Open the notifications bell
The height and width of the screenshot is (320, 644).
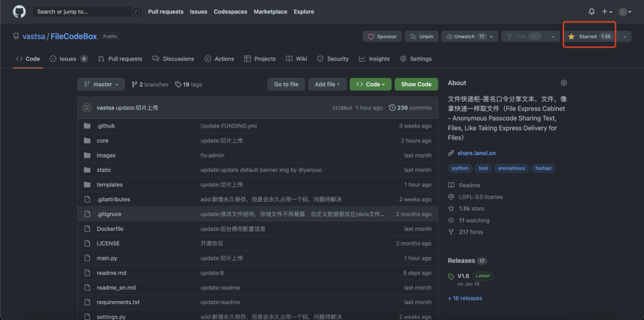592,12
